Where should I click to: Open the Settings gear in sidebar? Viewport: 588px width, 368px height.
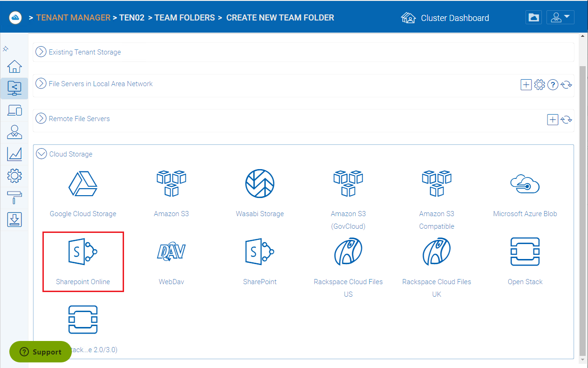[x=14, y=176]
